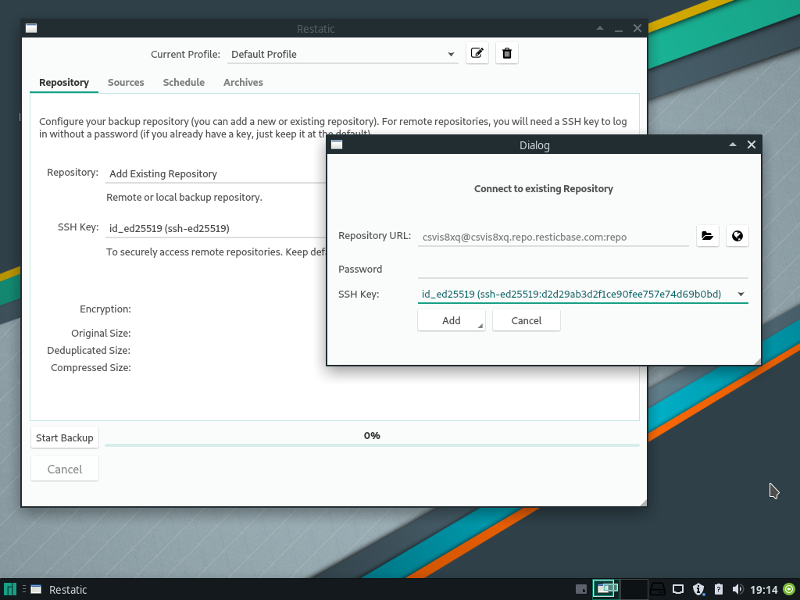Click the 'Remote or local backup repository.' text
This screenshot has width=800, height=600.
(184, 197)
